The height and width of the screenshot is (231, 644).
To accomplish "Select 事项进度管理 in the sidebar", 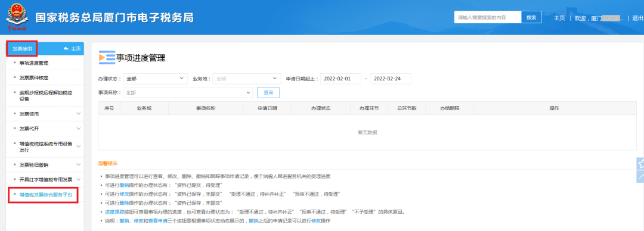I will pos(34,63).
